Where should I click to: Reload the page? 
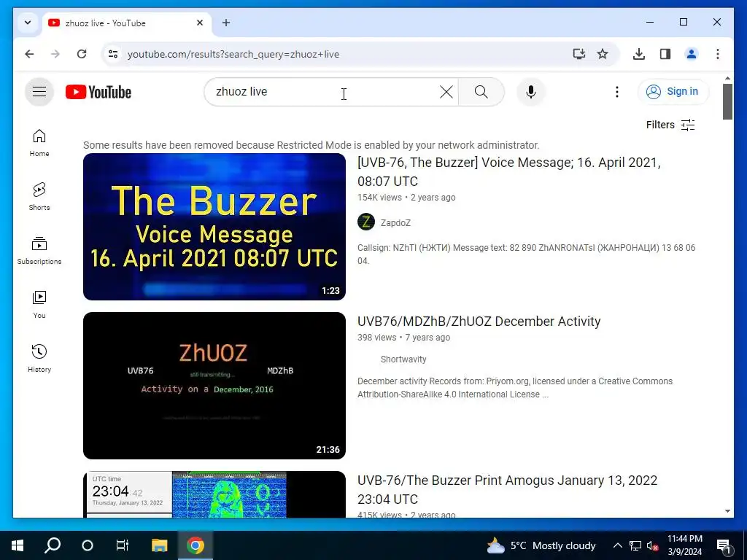82,54
